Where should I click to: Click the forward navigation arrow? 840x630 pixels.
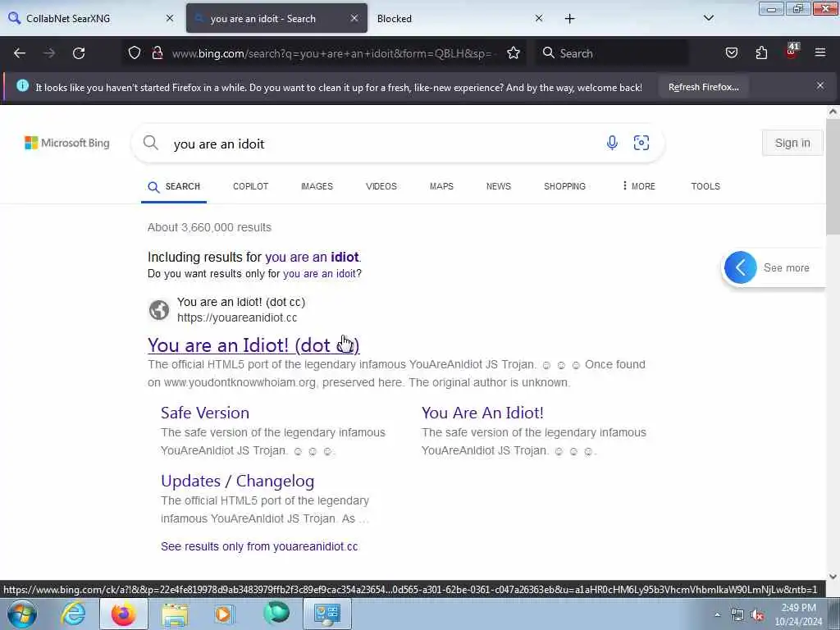[x=49, y=53]
